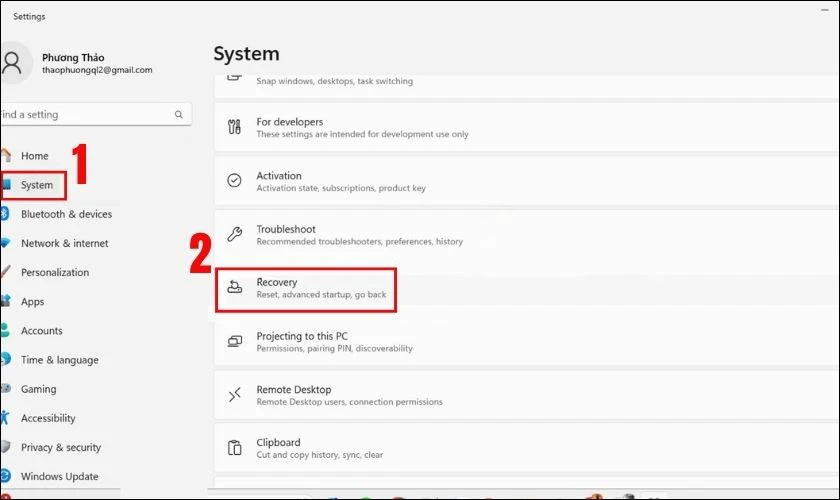
Task: Open Privacy & security settings
Action: click(x=61, y=448)
